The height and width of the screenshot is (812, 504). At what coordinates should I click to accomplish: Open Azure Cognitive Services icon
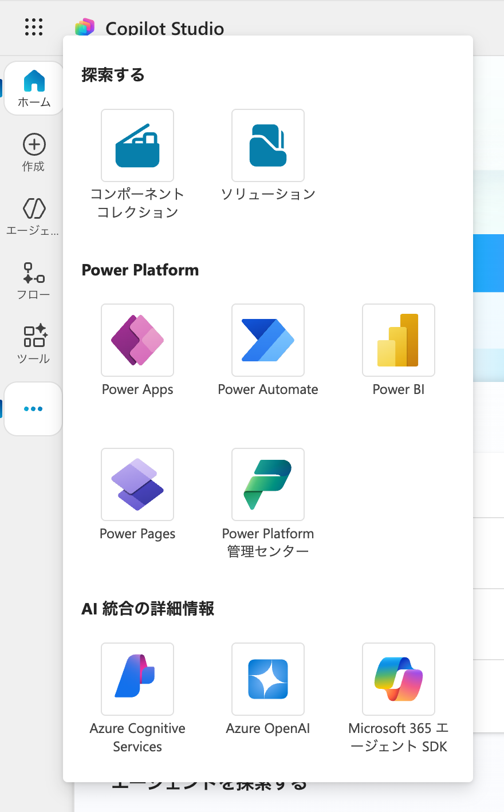pos(137,679)
